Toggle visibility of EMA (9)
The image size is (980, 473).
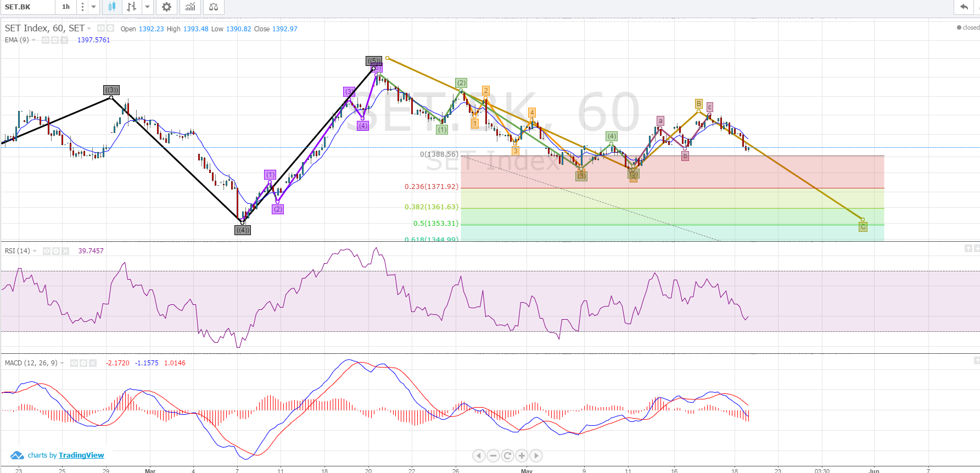click(x=46, y=40)
